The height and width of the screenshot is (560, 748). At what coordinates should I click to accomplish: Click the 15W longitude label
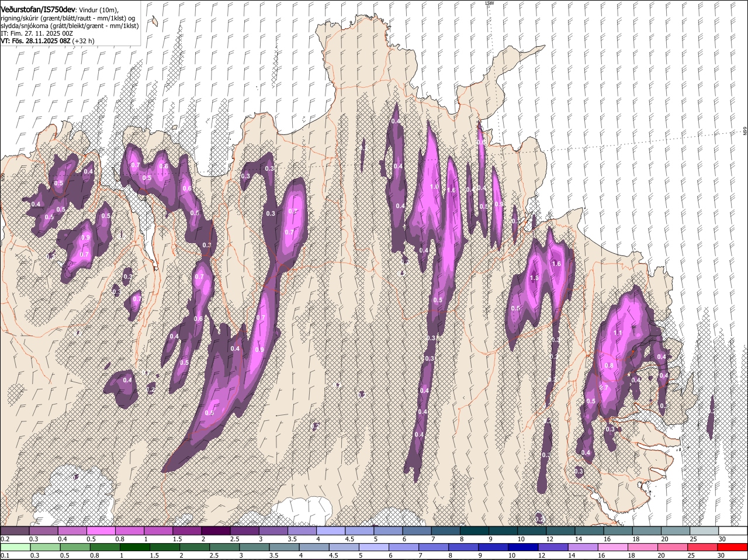(x=489, y=3)
